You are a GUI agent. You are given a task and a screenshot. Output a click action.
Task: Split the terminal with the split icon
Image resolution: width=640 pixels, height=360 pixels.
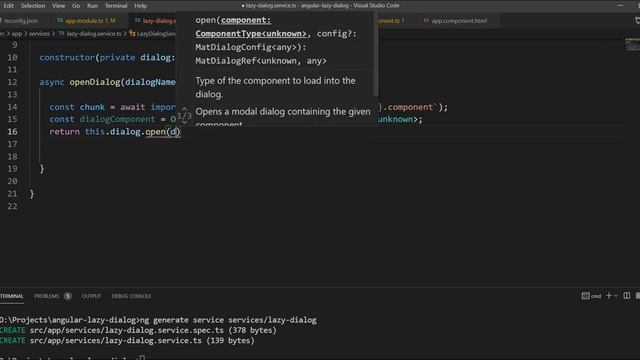(627, 296)
